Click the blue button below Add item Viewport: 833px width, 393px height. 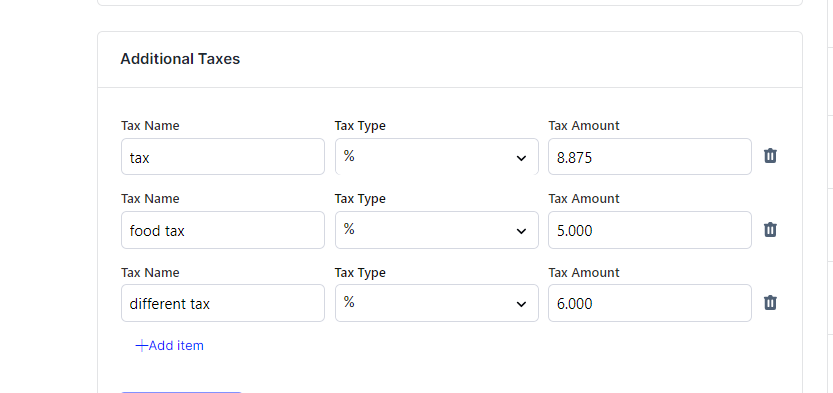(x=181, y=392)
